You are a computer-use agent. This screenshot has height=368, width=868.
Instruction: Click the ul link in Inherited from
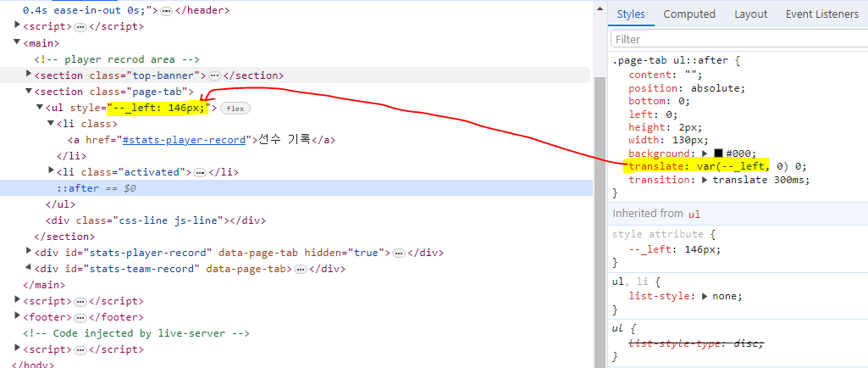[x=694, y=214]
